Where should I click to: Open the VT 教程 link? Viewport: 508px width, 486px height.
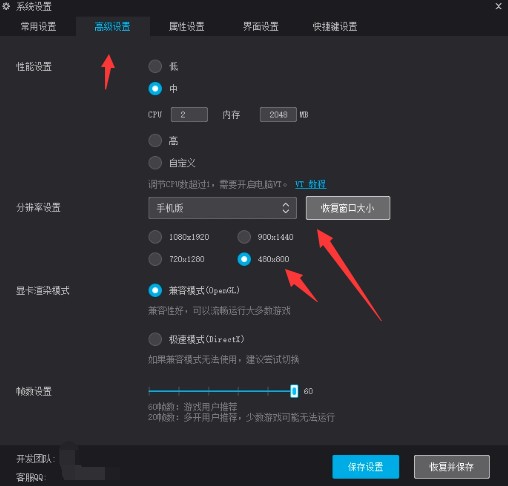(311, 184)
